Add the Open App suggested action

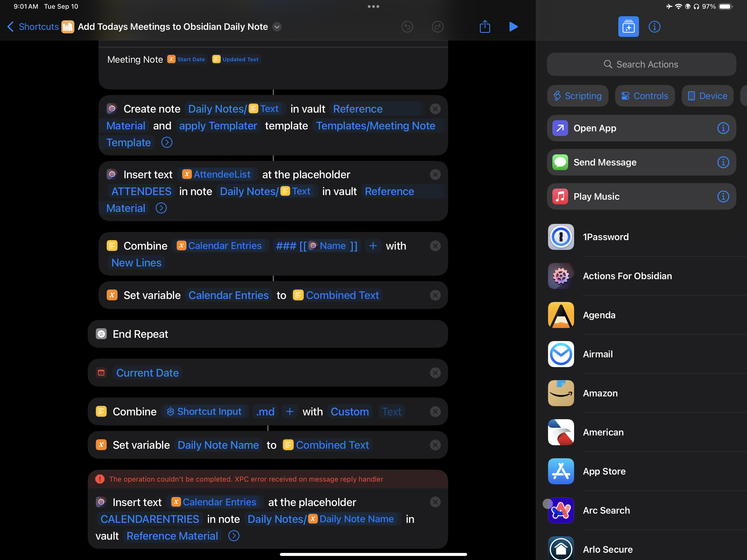[595, 128]
